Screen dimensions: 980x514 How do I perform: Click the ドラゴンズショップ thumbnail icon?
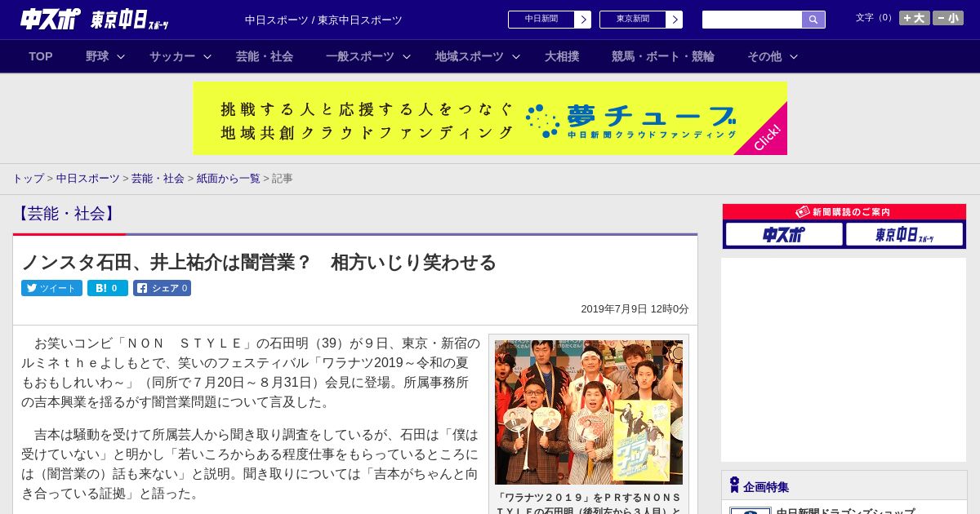tap(750, 511)
